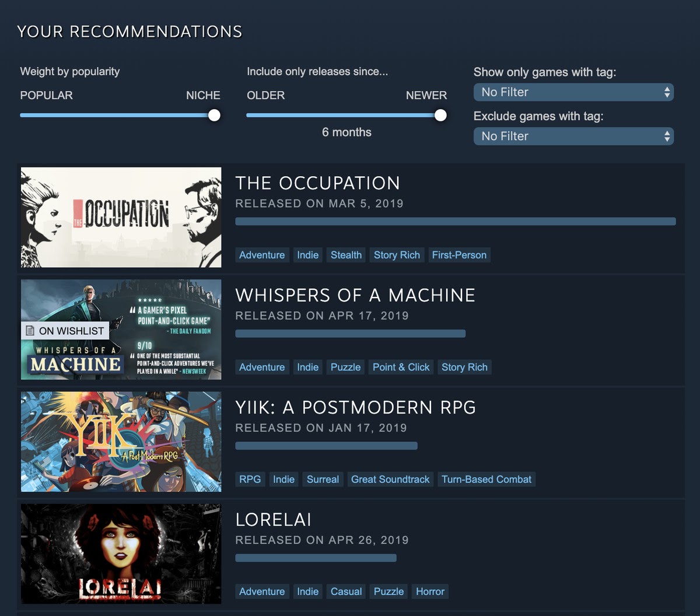Click Puzzle tag under Whispers of a Machine
This screenshot has height=616, width=700.
tap(345, 367)
